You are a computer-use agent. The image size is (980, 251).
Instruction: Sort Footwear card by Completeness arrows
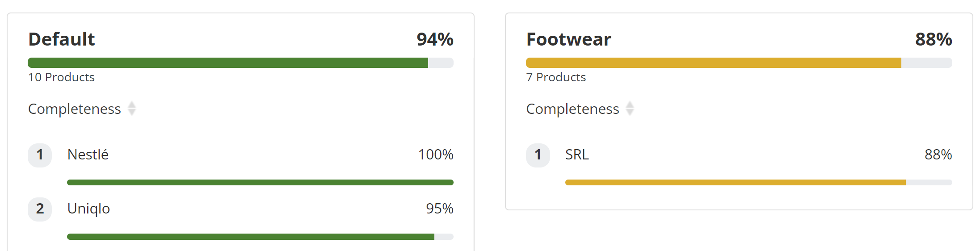(630, 109)
